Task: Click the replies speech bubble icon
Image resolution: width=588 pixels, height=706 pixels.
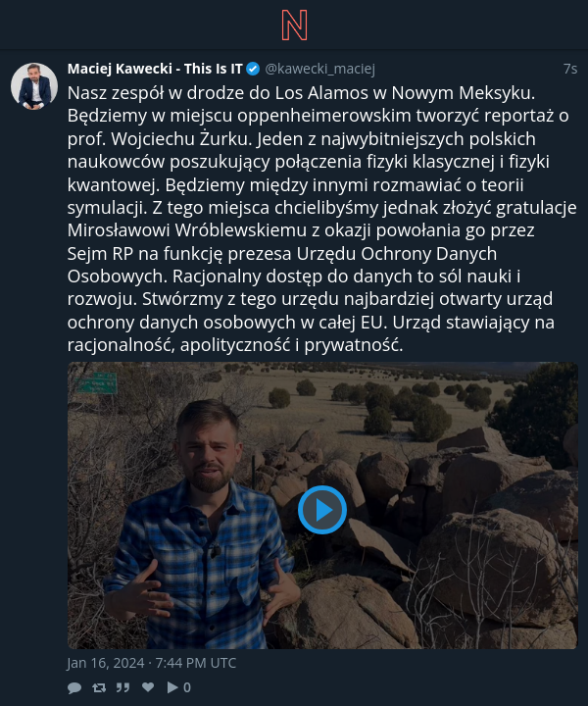Action: (74, 687)
